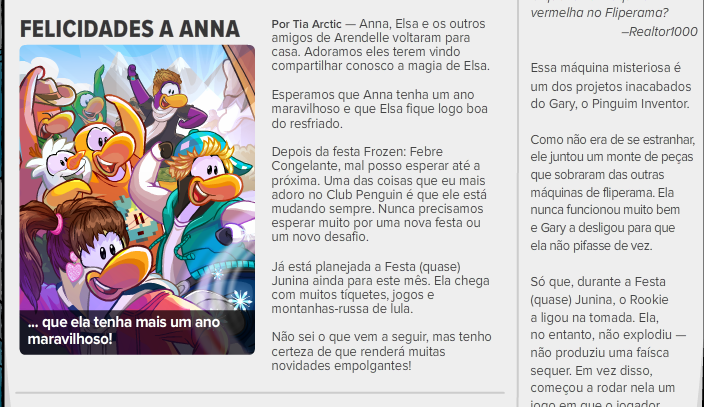Select the 'Por Tia Arctic' author byline
The image size is (704, 407).
(306, 24)
